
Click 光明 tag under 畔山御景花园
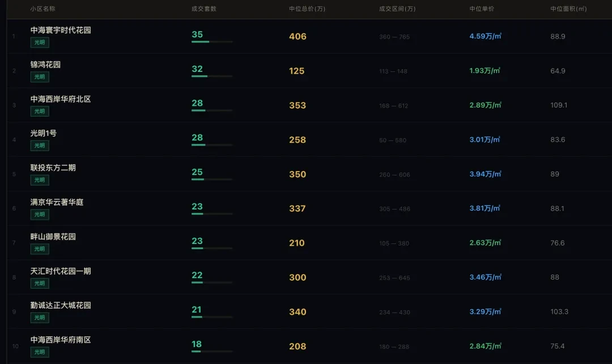coord(40,249)
